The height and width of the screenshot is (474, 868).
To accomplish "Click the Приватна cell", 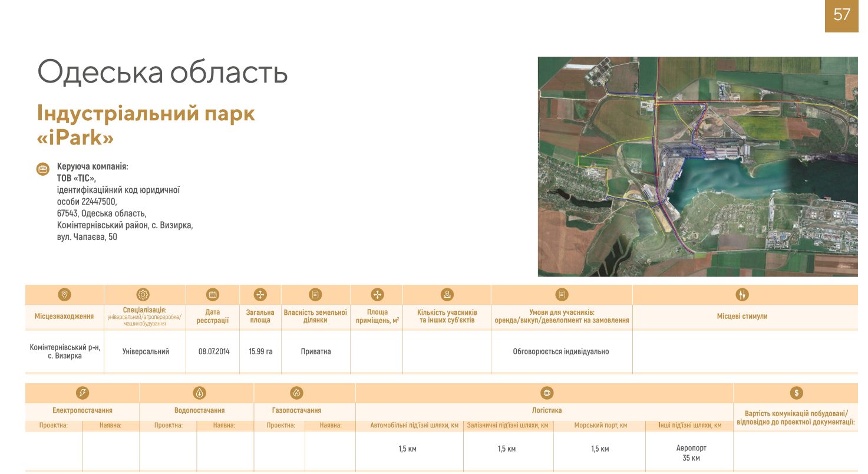I will pyautogui.click(x=316, y=352).
